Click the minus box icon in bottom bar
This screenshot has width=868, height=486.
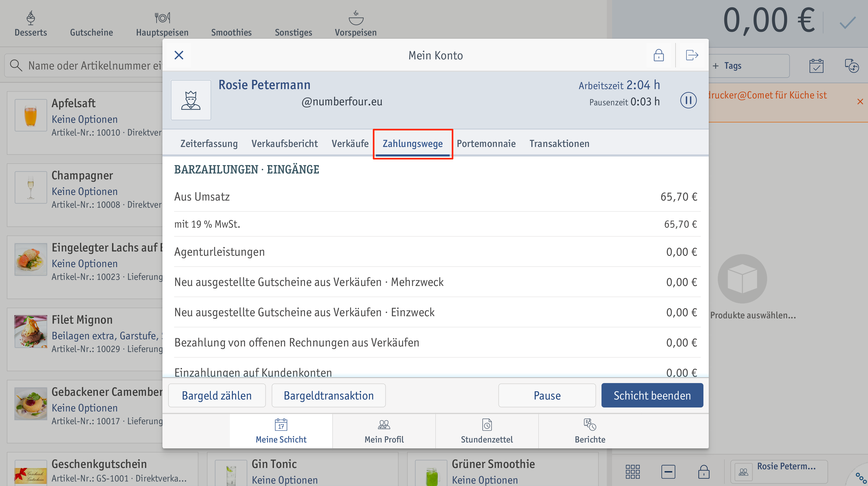(668, 471)
